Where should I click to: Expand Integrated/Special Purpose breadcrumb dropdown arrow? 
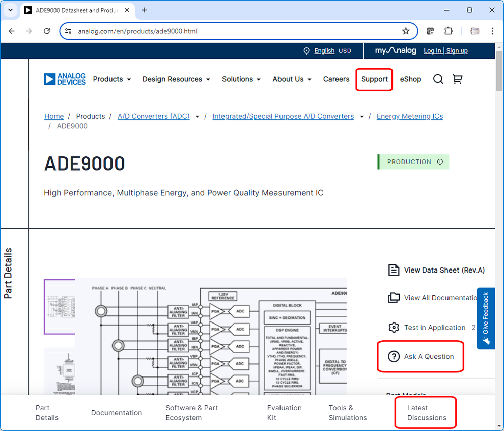362,117
